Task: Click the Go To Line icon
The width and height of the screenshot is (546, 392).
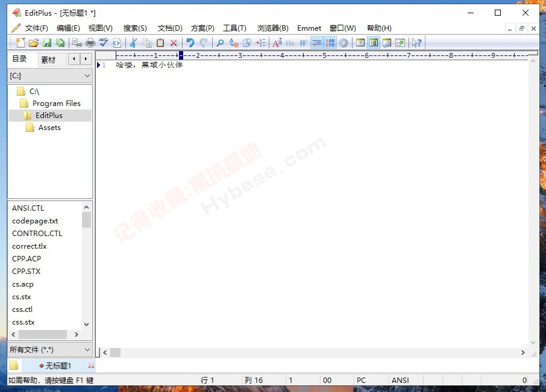Action: pos(260,43)
